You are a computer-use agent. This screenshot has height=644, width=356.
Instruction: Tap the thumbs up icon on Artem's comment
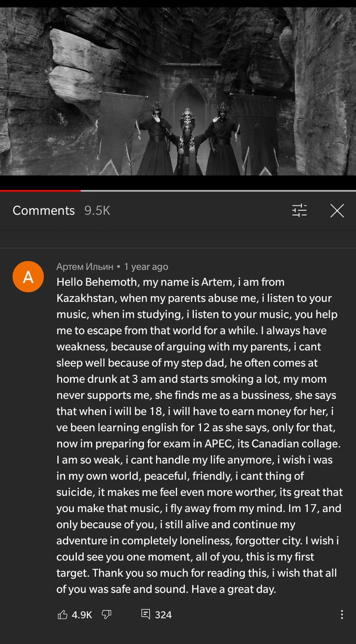point(62,614)
